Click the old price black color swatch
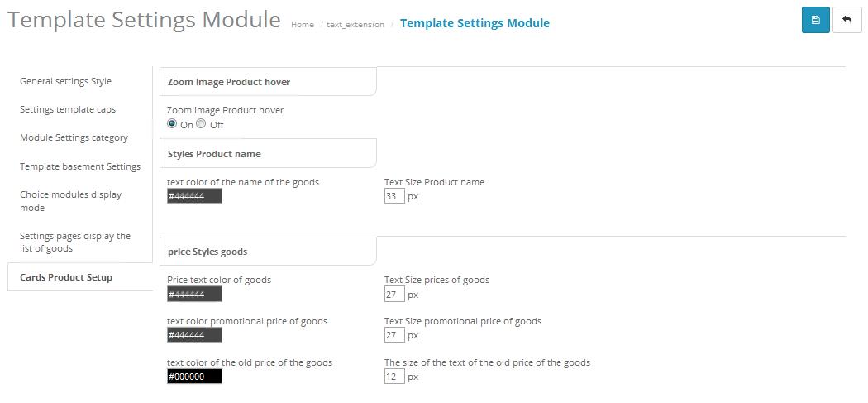Image resolution: width=868 pixels, height=403 pixels. coord(194,377)
